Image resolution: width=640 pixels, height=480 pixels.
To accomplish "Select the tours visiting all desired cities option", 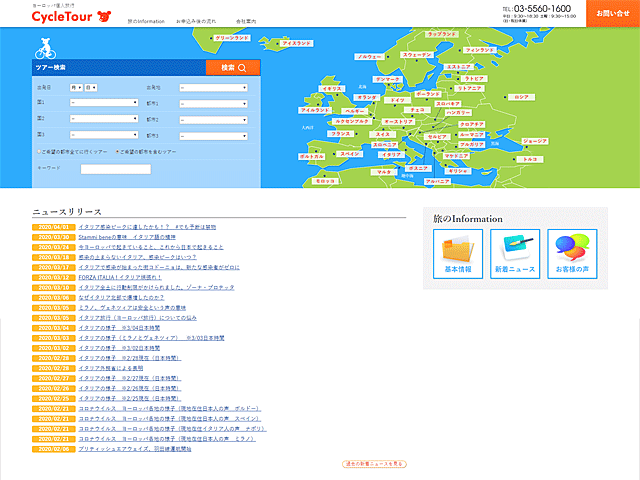I will pyautogui.click(x=37, y=152).
